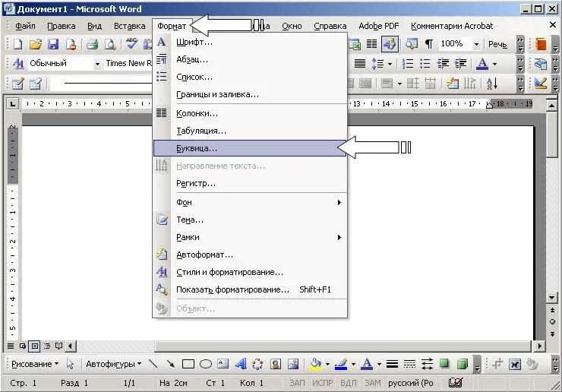Open Print Preview with magnifier icon

pos(110,44)
